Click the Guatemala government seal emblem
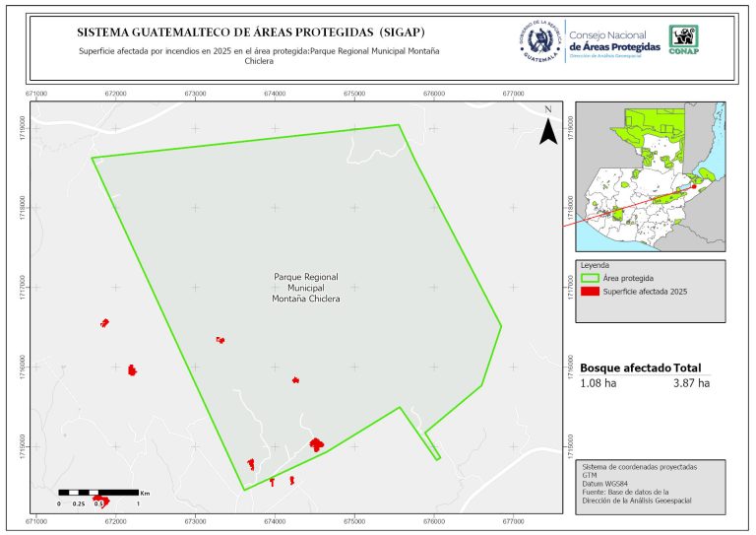 point(539,41)
